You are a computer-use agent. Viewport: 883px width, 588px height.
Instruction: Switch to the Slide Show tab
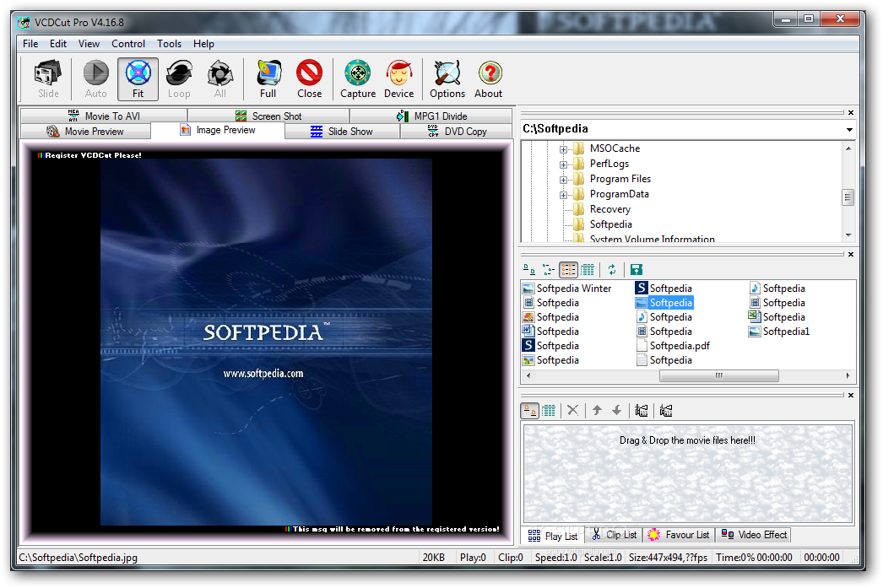(343, 131)
